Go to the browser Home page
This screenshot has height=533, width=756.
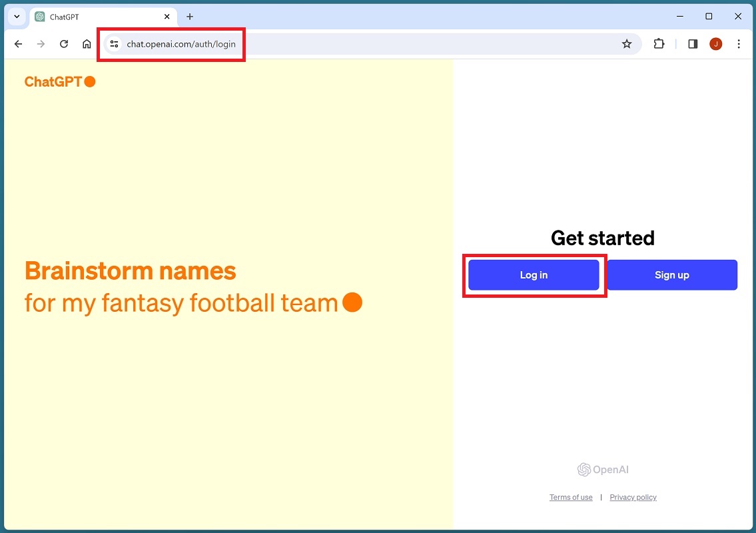87,44
